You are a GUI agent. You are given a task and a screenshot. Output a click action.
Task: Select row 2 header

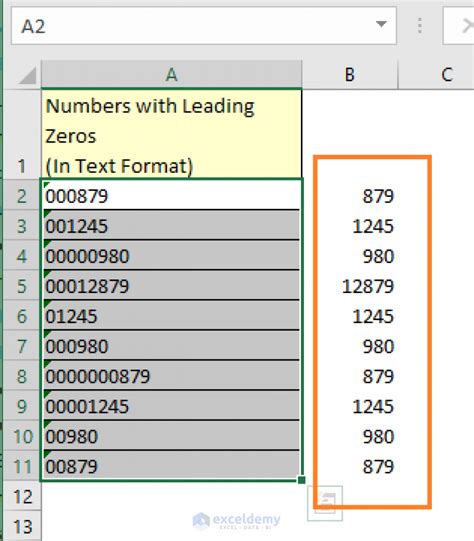(22, 195)
